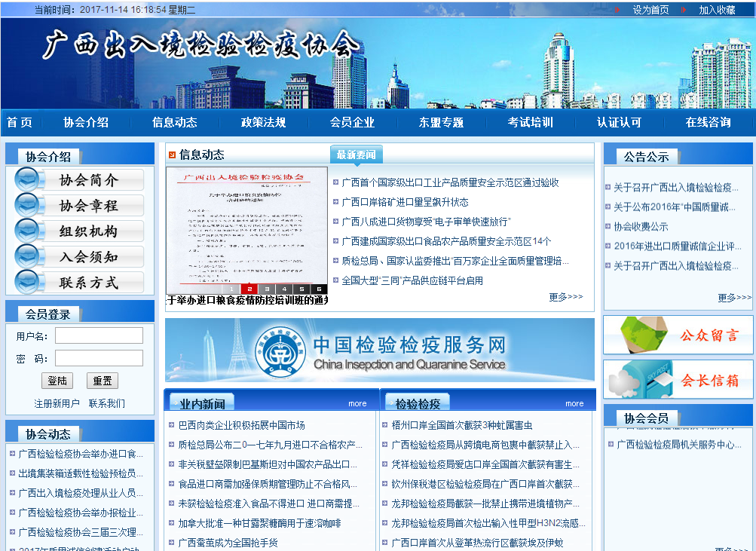Open 巴西肉类企业积极拓展中国市场 article
The image size is (756, 551).
click(x=241, y=425)
